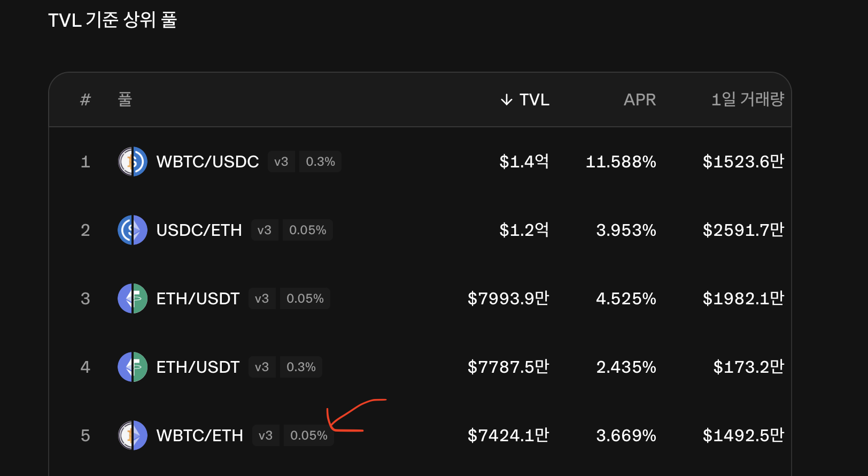Click the 0.3% fee badge on ETH/USDT row 4
Viewport: 868px width, 476px height.
tap(301, 366)
